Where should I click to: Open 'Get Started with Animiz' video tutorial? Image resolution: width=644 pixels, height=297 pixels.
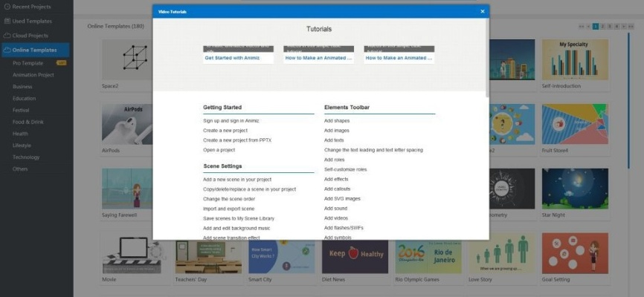click(238, 55)
